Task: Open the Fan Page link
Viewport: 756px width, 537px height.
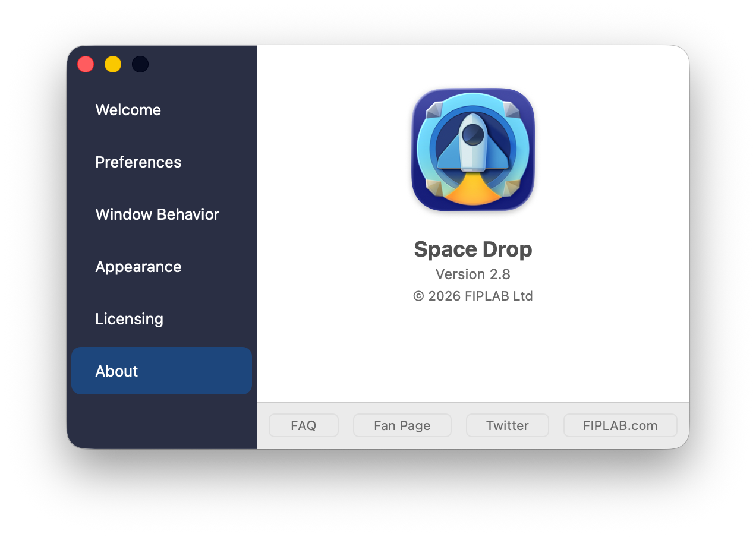Action: coord(402,425)
